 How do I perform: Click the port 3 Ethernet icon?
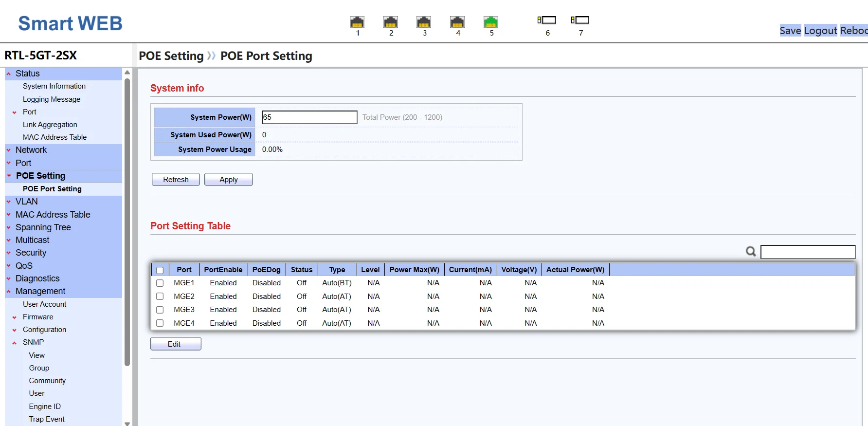[x=424, y=22]
